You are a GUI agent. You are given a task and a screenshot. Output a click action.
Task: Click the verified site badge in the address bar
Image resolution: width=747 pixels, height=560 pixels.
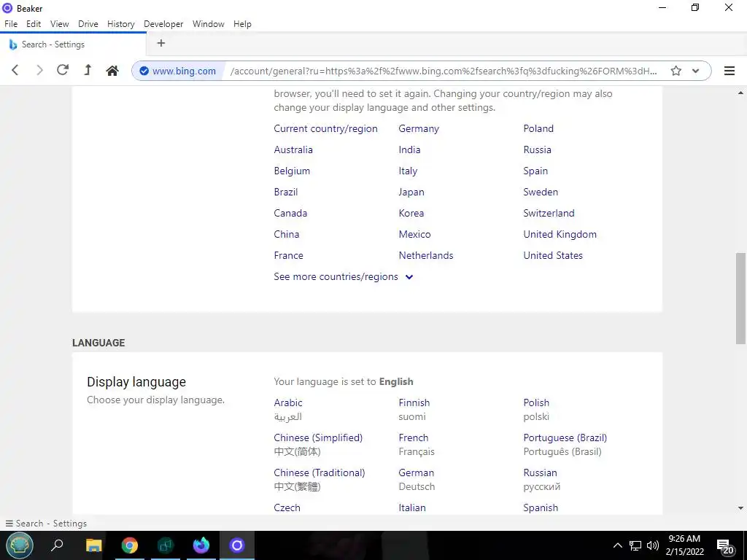[x=144, y=71]
